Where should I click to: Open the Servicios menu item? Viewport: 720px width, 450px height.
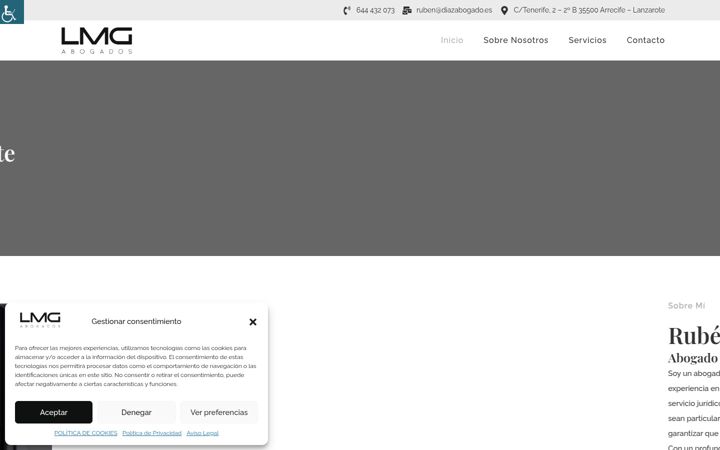(x=587, y=40)
